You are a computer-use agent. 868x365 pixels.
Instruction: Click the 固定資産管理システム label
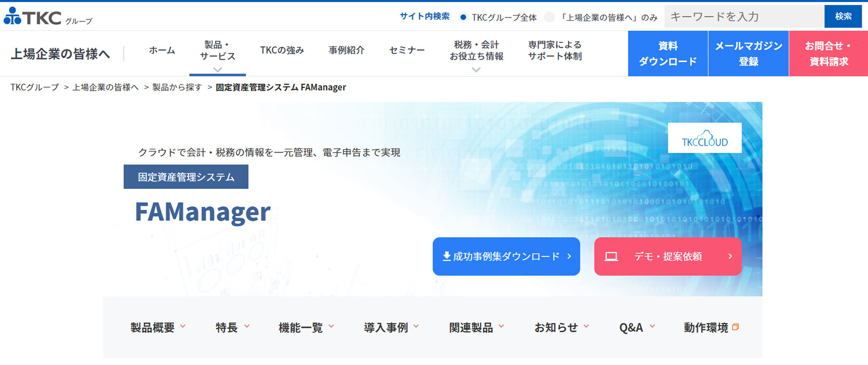click(186, 177)
